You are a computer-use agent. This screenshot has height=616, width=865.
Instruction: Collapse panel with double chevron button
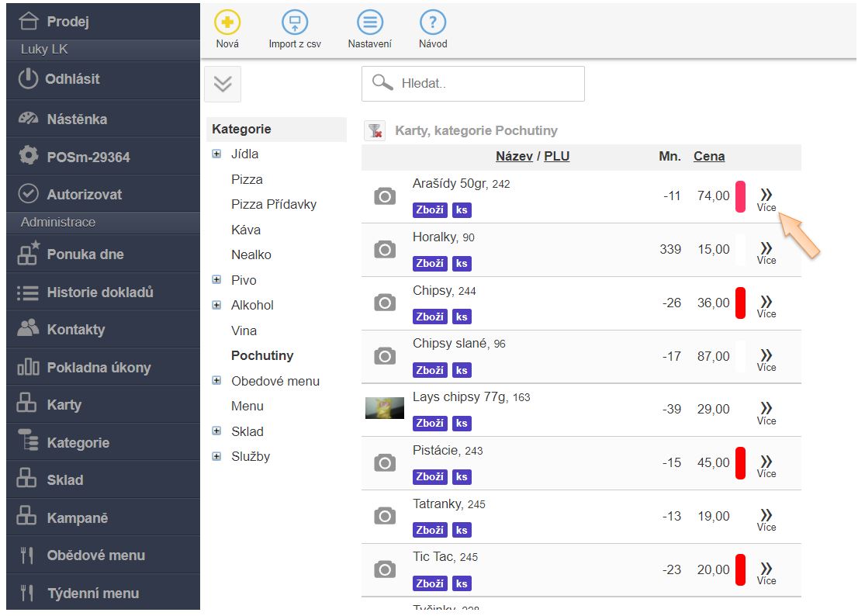click(x=223, y=85)
